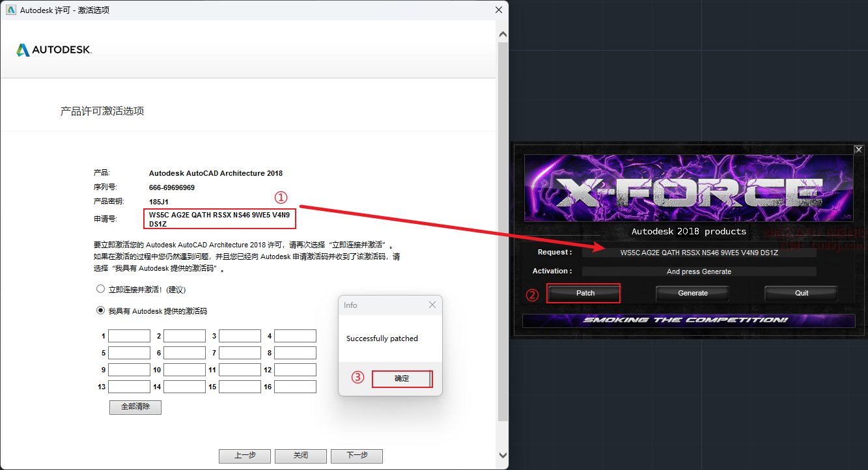
Task: Click the 产品许可激活选项 heading
Action: click(102, 111)
